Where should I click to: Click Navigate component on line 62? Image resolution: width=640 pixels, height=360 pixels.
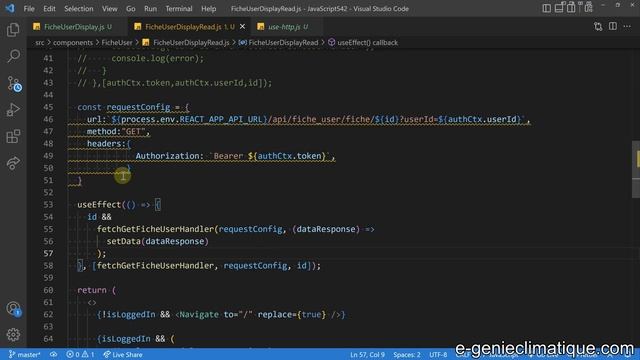click(199, 315)
